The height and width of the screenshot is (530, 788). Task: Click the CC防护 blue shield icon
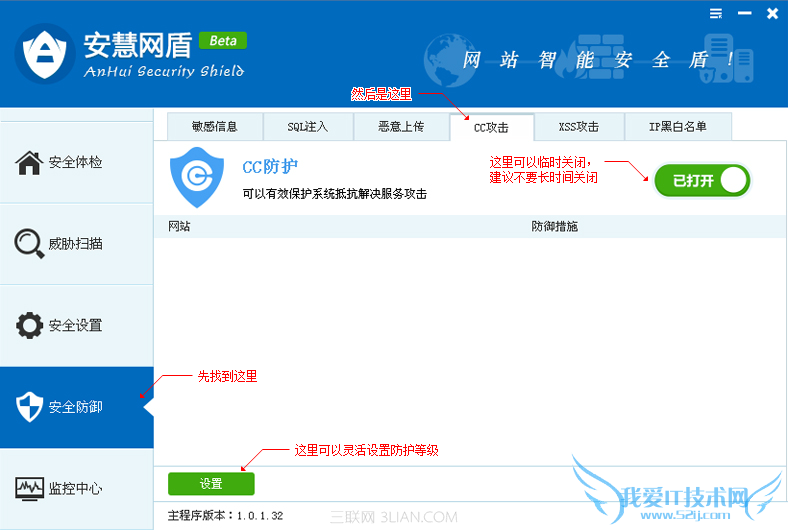pos(196,177)
